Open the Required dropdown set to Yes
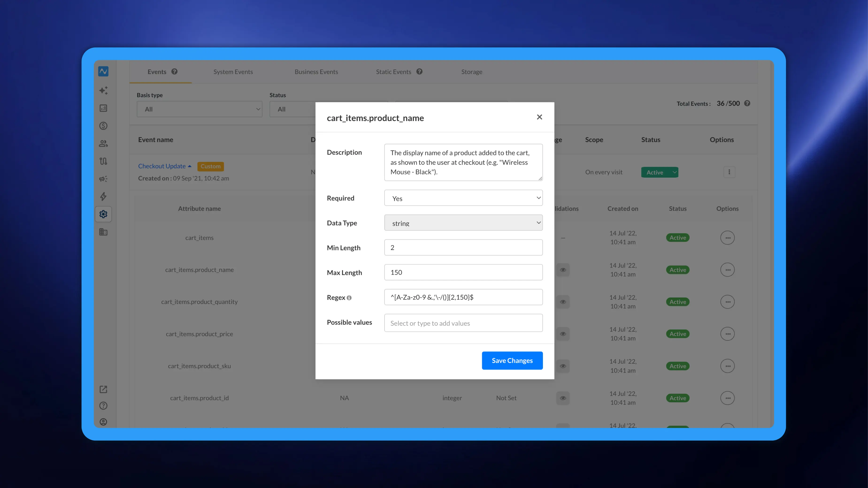 (x=463, y=198)
